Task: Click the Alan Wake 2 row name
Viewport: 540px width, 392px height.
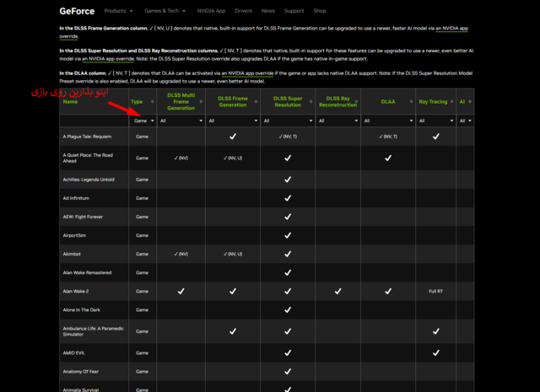Action: [x=76, y=291]
